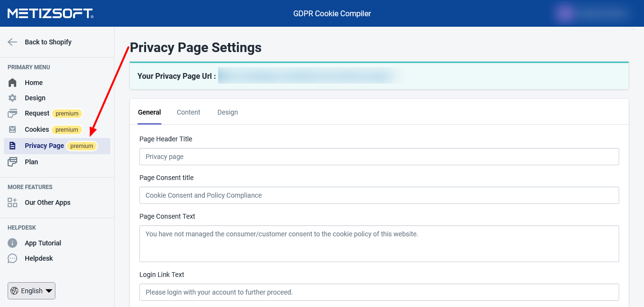Image resolution: width=644 pixels, height=307 pixels.
Task: Click the Request sidebar icon
Action: (x=12, y=114)
